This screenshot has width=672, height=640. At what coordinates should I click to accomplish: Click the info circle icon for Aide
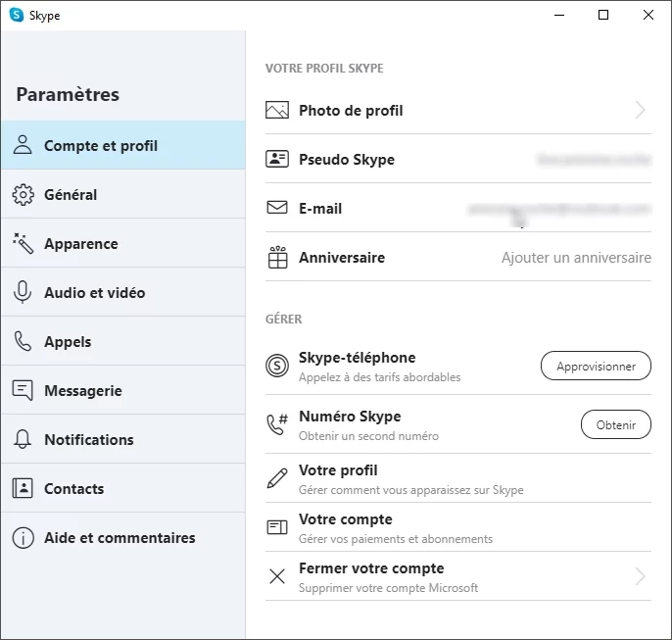pos(23,537)
